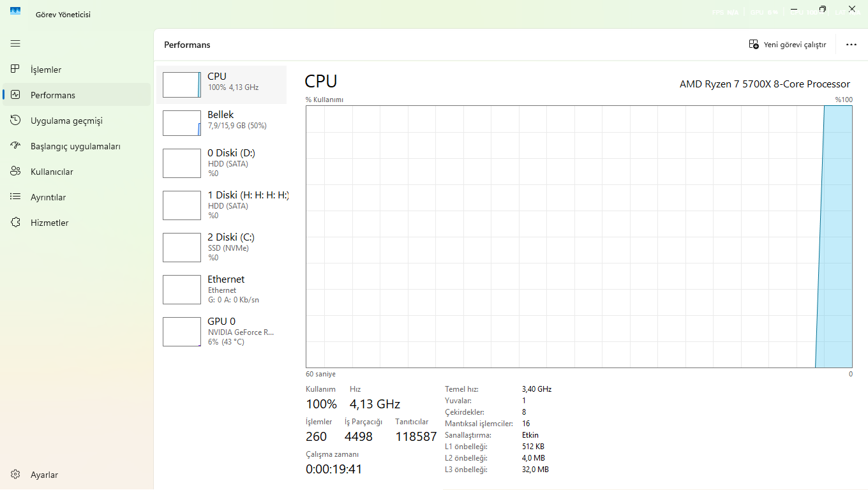Open 1 Diski (H:) performance view
Image resolution: width=868 pixels, height=490 pixels.
[221, 205]
